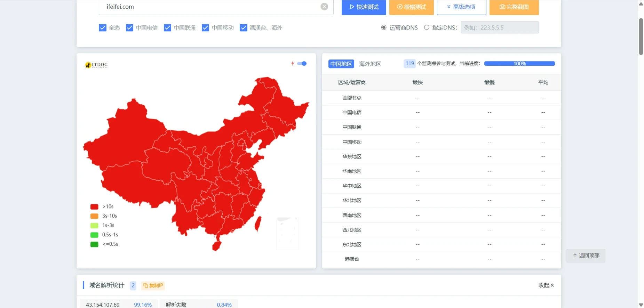Run the 快速测试 quick test
644x308 pixels.
click(x=364, y=7)
